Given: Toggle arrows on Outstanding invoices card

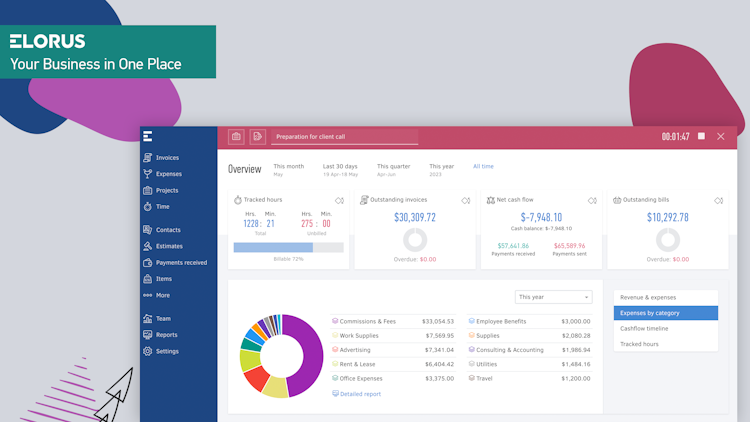Looking at the screenshot, I should [465, 200].
